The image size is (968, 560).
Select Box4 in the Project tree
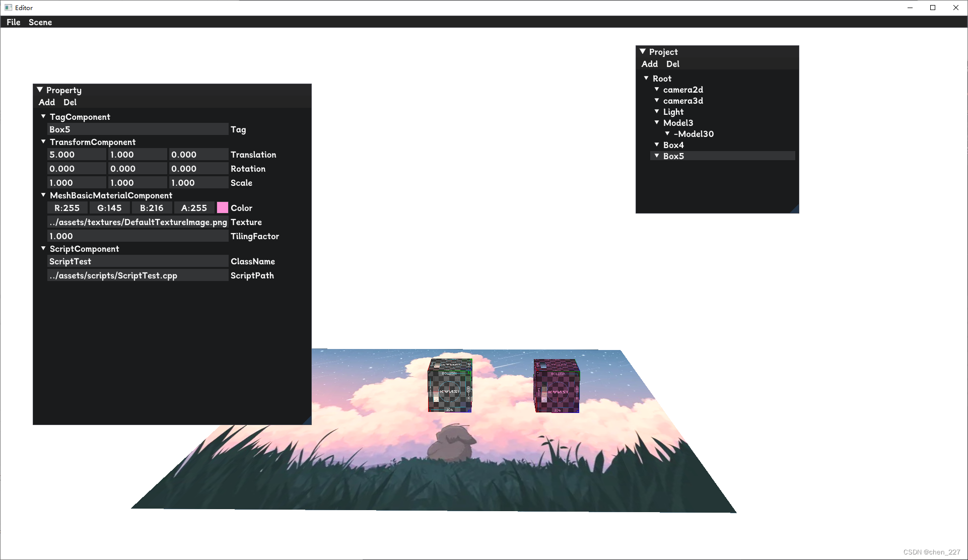pos(673,145)
